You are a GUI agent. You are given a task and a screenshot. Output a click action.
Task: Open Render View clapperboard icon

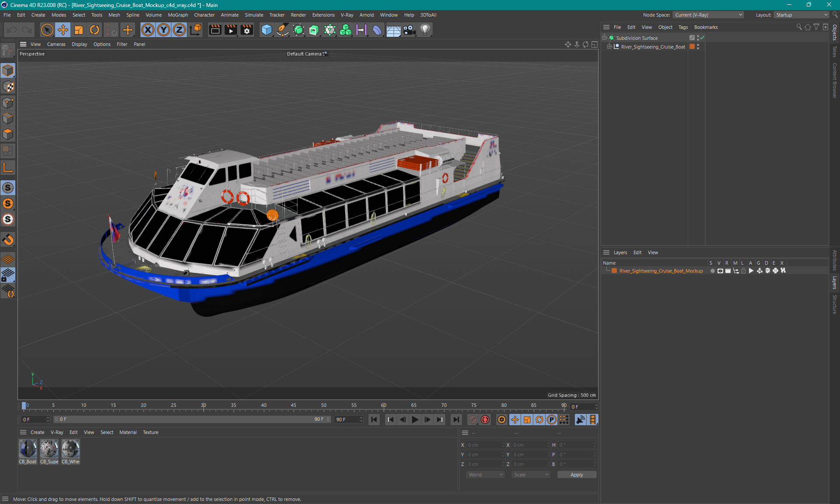[x=215, y=30]
